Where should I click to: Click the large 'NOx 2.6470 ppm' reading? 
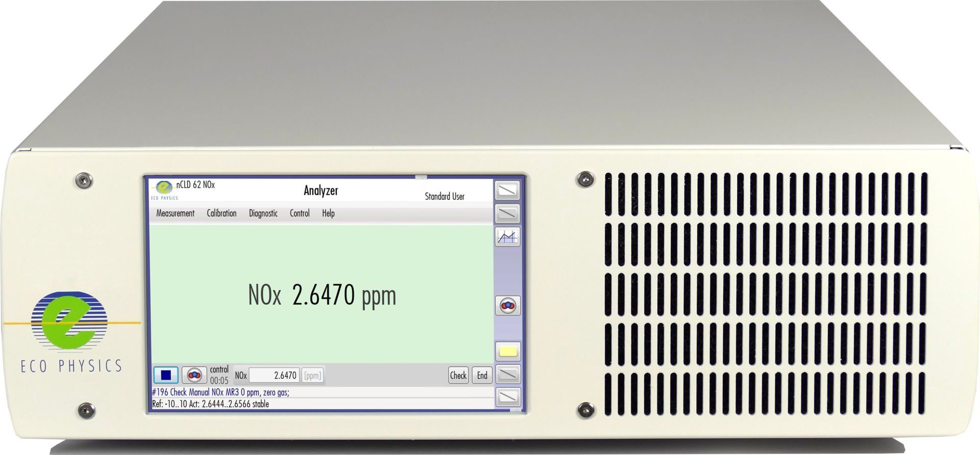coord(322,295)
